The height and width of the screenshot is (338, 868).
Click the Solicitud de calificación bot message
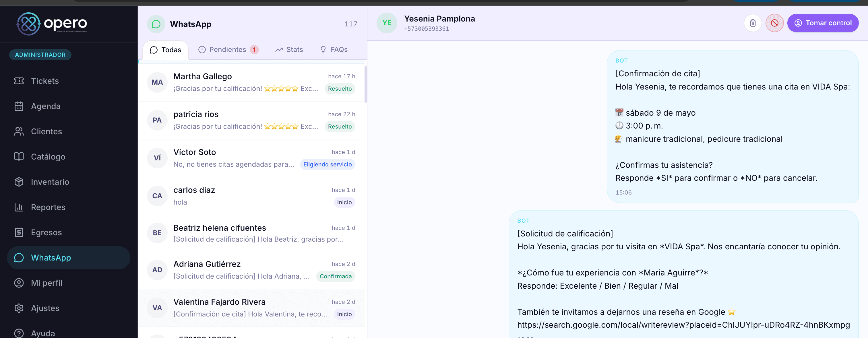[x=683, y=274]
